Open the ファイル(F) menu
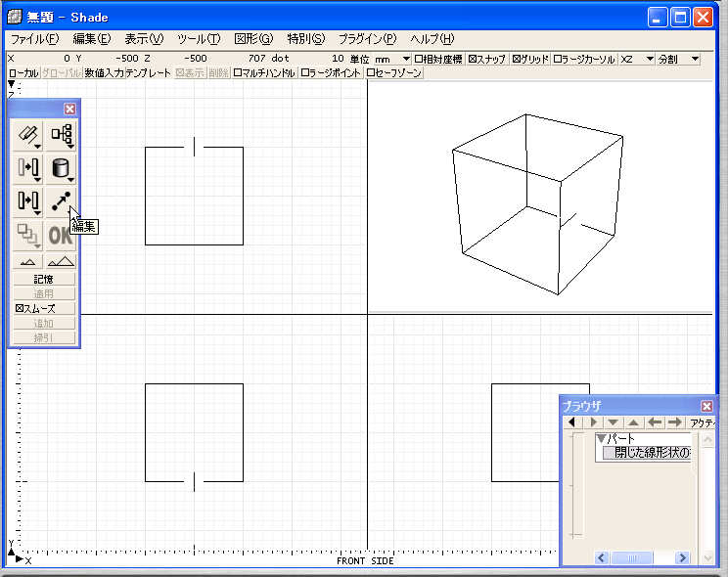728x577 pixels. click(x=35, y=39)
